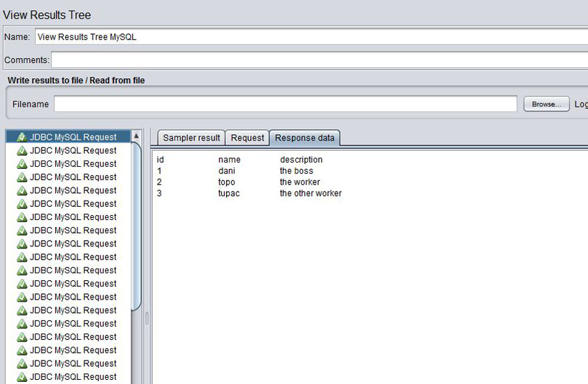
Task: Click 'the boss' description in the response
Action: click(x=296, y=171)
